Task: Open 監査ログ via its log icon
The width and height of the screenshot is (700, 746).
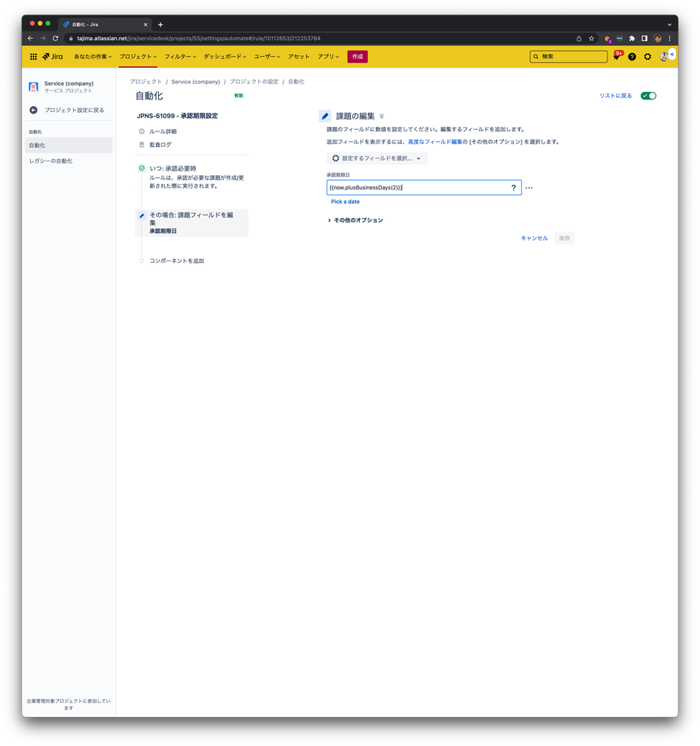Action: click(142, 144)
